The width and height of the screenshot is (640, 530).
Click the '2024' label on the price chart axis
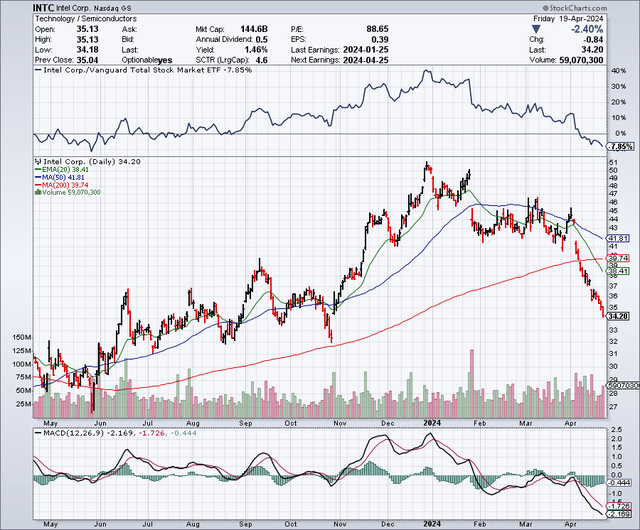[432, 423]
